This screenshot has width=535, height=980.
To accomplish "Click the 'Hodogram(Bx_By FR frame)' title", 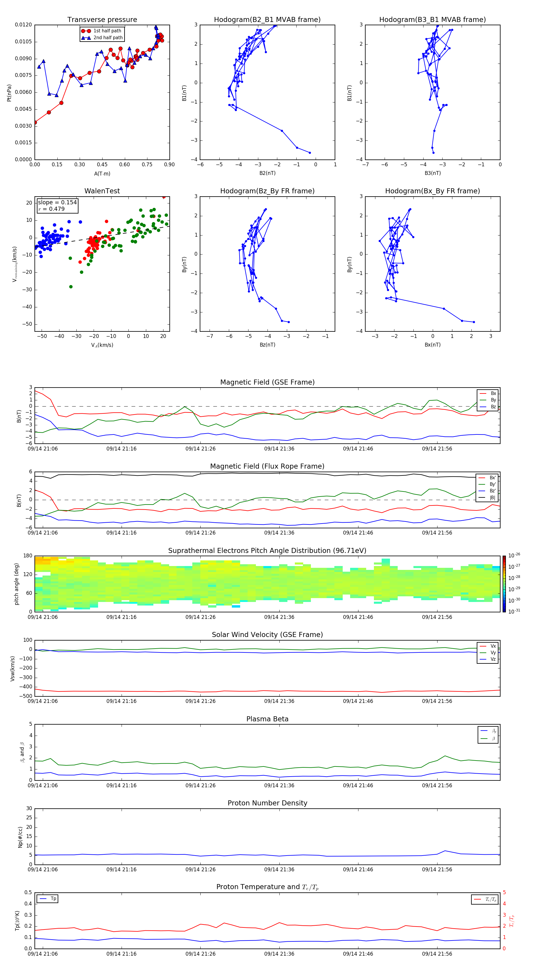I will tap(432, 191).
